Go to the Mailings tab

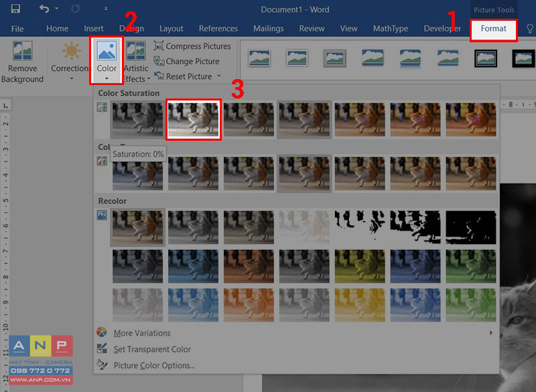click(269, 28)
